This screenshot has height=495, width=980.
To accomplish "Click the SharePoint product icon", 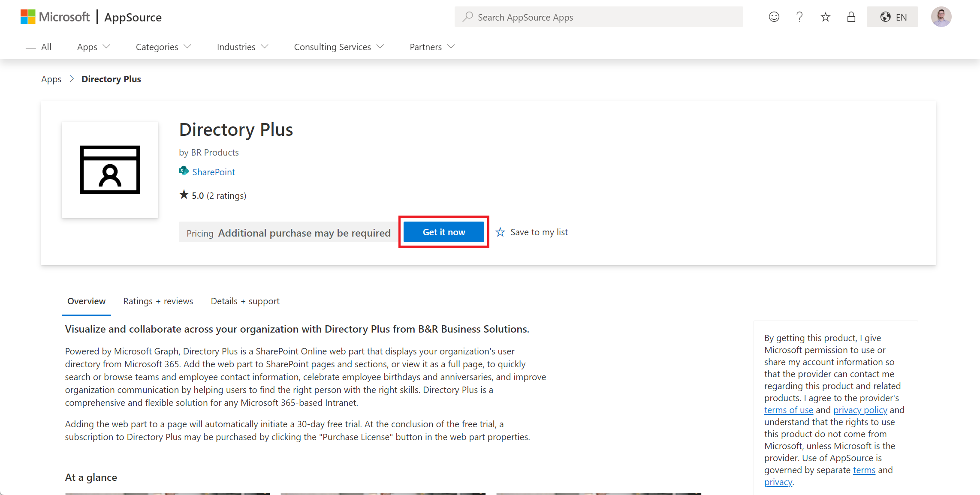I will tap(184, 171).
